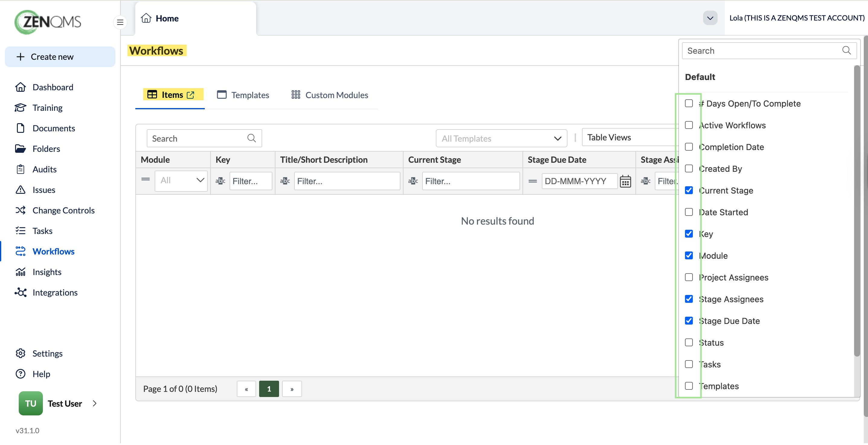Click the Workflows icon in sidebar
This screenshot has width=868, height=445.
21,252
